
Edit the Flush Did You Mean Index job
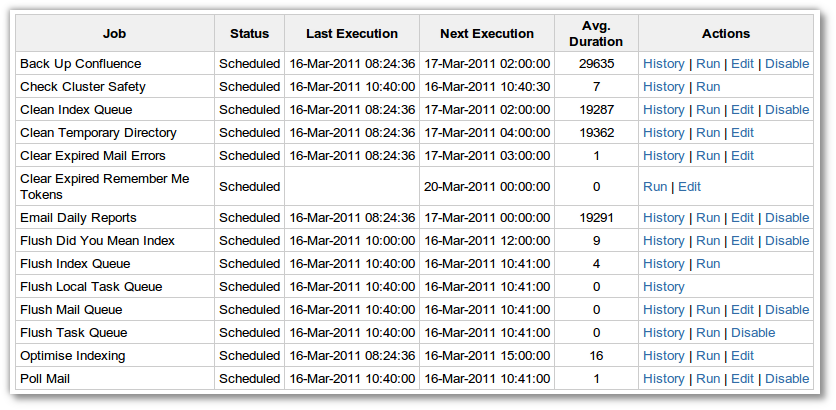(x=742, y=240)
